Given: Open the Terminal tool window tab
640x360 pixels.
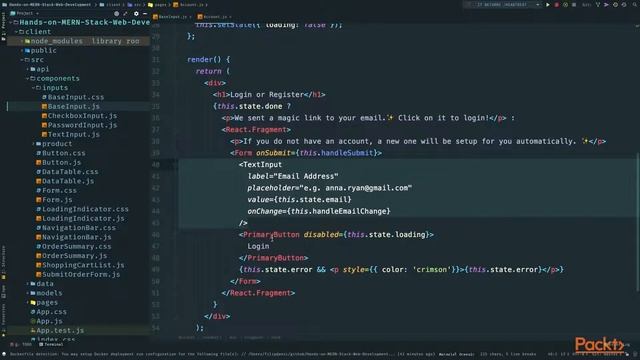Looking at the screenshot, I should tap(51, 344).
